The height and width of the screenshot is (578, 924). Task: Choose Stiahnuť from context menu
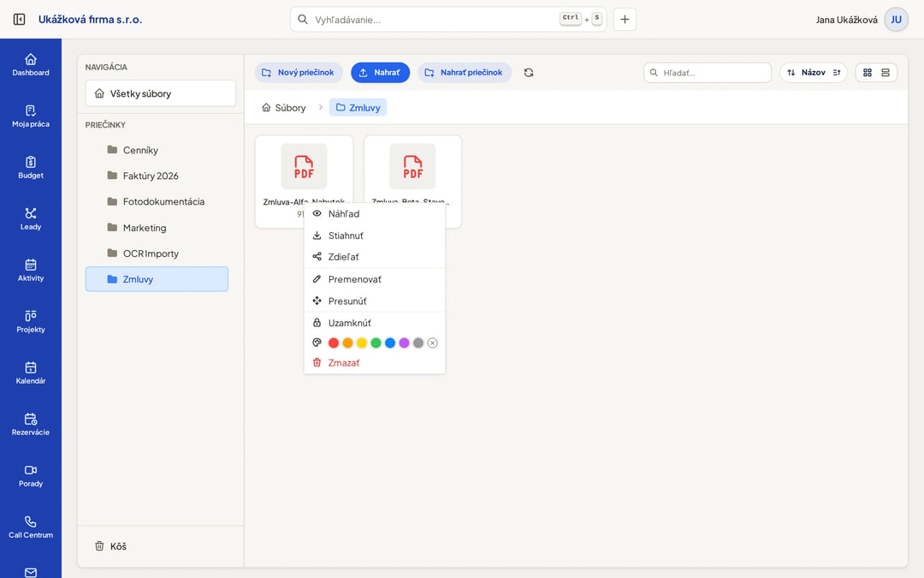(x=374, y=235)
